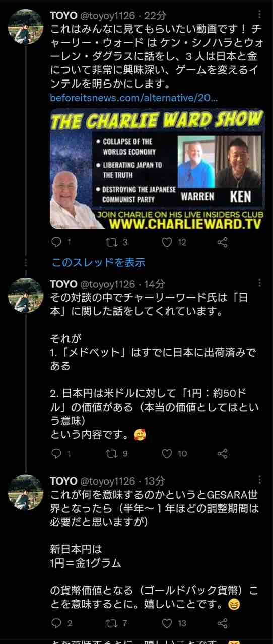Tap このスレッドを表示 to show thread
The height and width of the screenshot is (644, 273).
point(98,262)
